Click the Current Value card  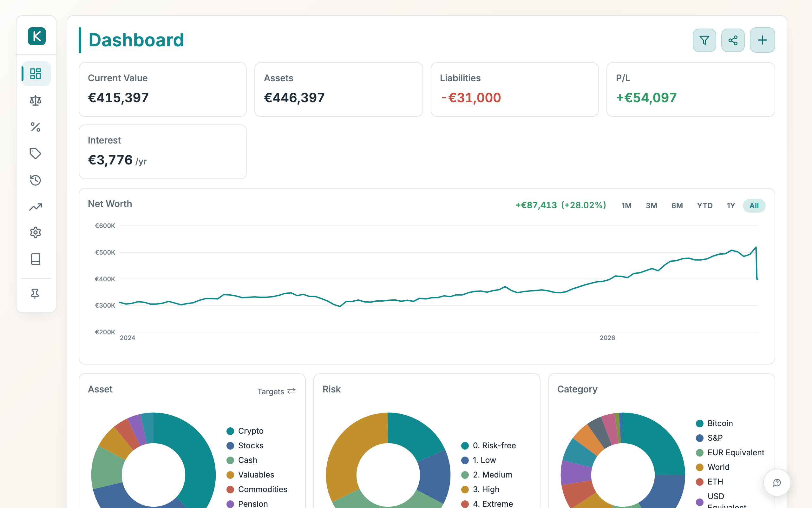coord(163,90)
